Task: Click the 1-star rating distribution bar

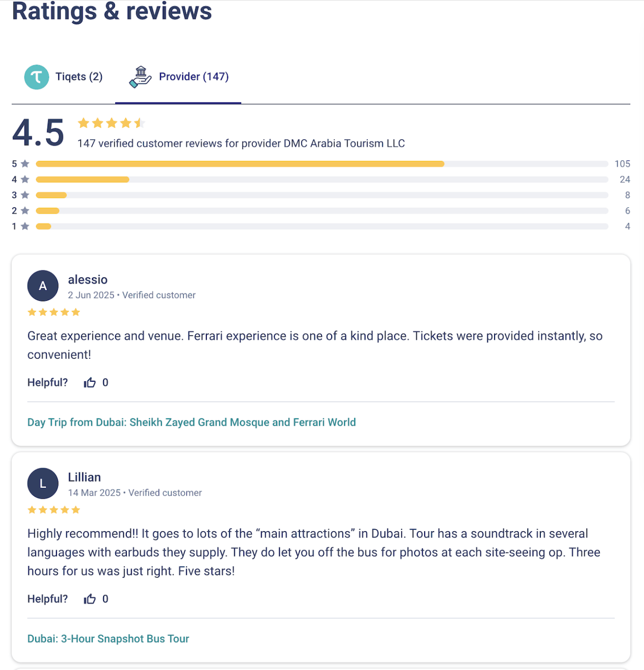Action: [322, 227]
